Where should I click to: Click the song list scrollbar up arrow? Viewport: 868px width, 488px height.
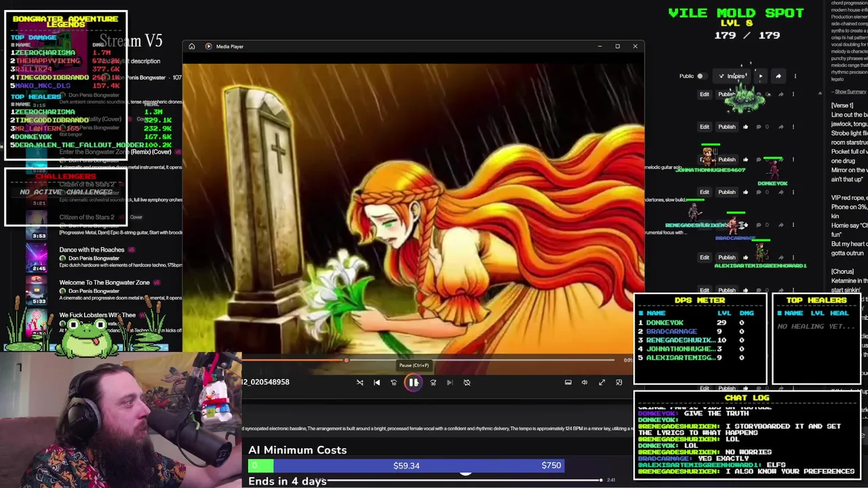819,93
